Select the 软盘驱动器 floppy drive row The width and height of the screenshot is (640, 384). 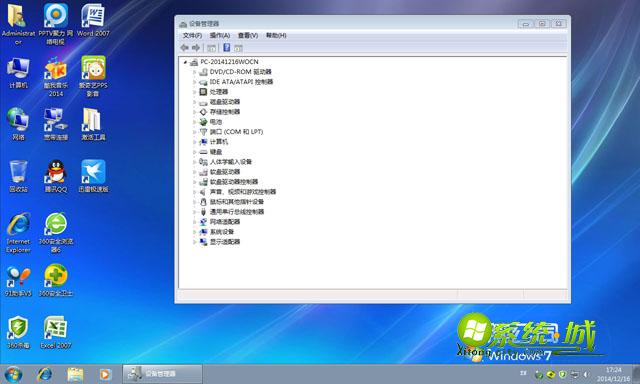click(220, 172)
